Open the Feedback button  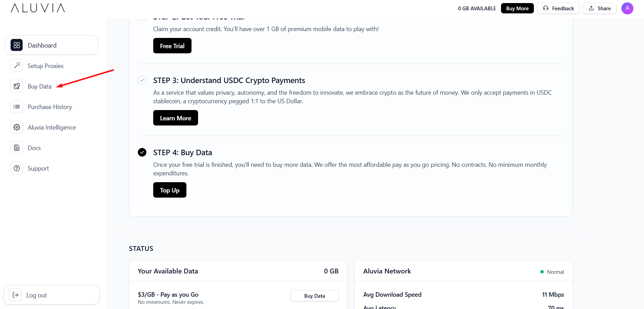558,8
